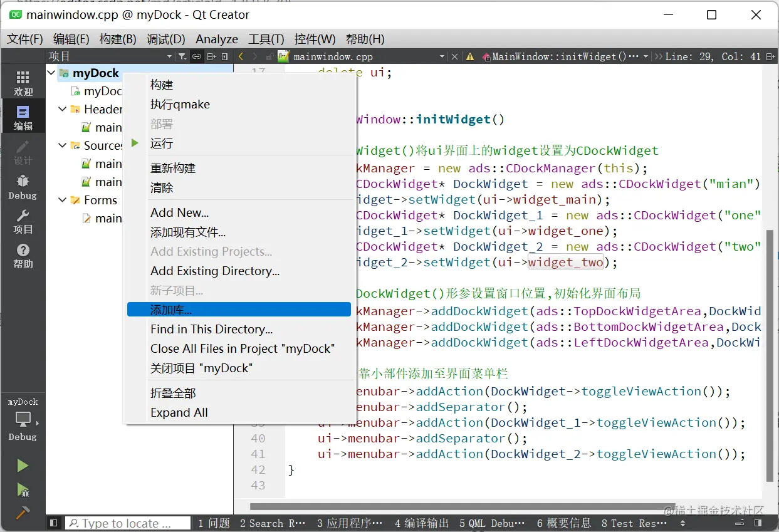The height and width of the screenshot is (532, 779).
Task: Choose 运行 in context menu
Action: click(x=239, y=143)
